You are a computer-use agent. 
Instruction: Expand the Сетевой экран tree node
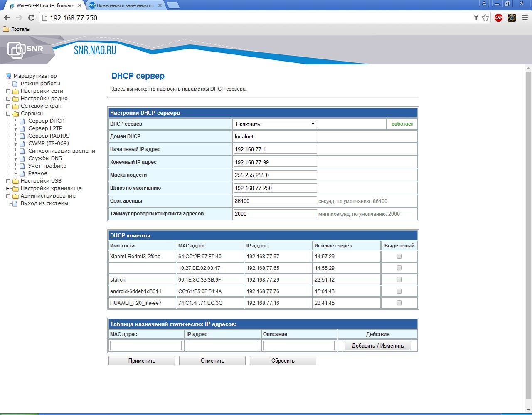coord(8,106)
